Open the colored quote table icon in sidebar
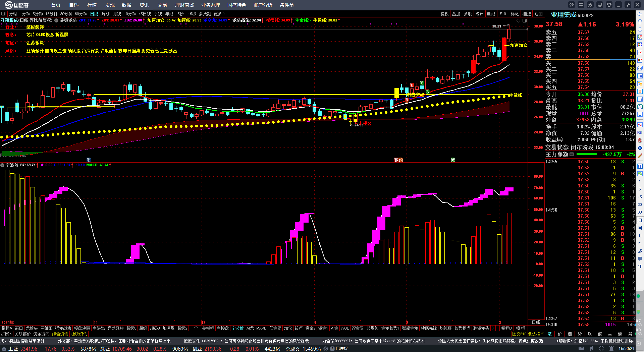 coord(640,45)
